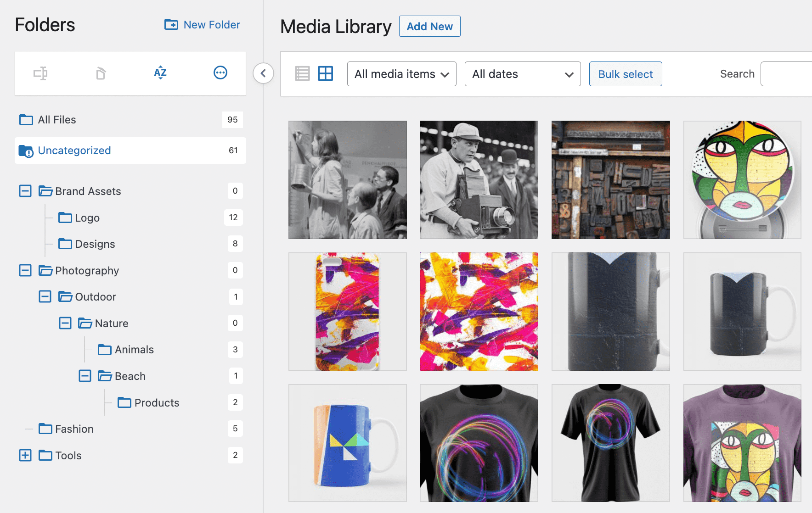Click the Bulk select button
Screen dimensions: 812x513
click(x=625, y=74)
